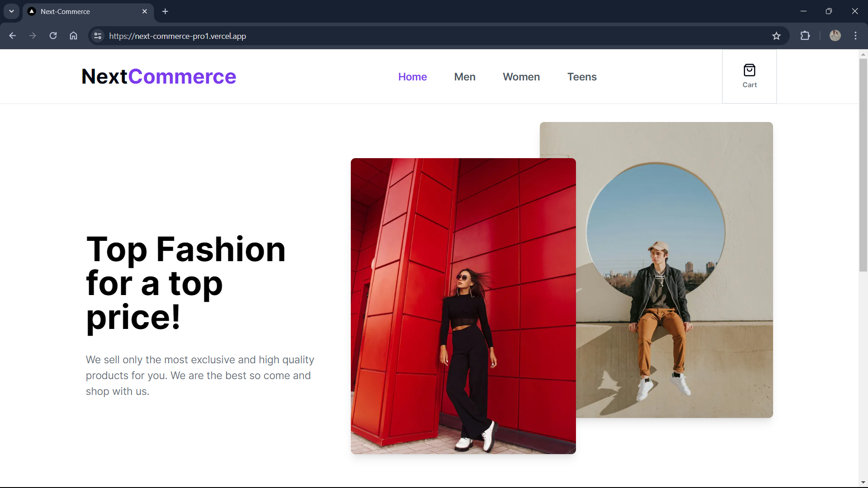Bookmark this page with star icon
The height and width of the screenshot is (488, 868).
click(x=776, y=36)
